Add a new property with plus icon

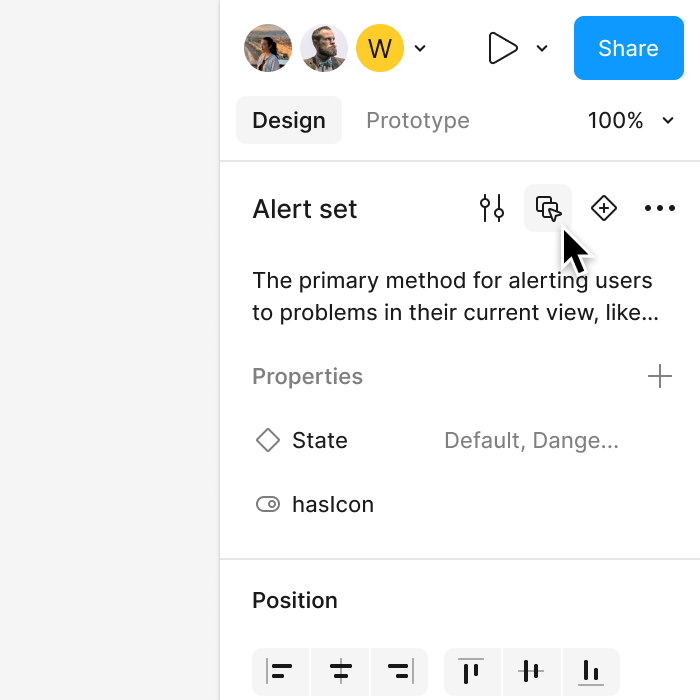tap(660, 376)
